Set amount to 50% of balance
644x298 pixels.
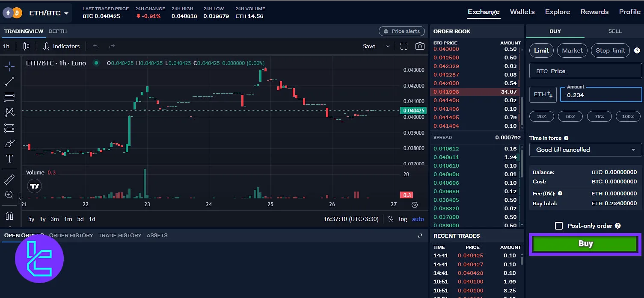[570, 116]
